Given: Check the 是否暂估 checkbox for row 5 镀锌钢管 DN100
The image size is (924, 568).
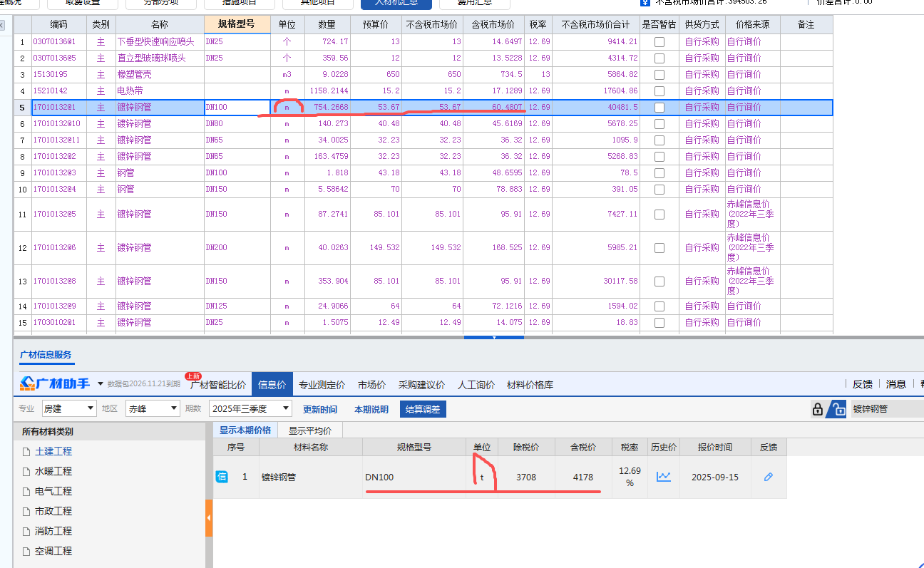Looking at the screenshot, I should tap(659, 107).
